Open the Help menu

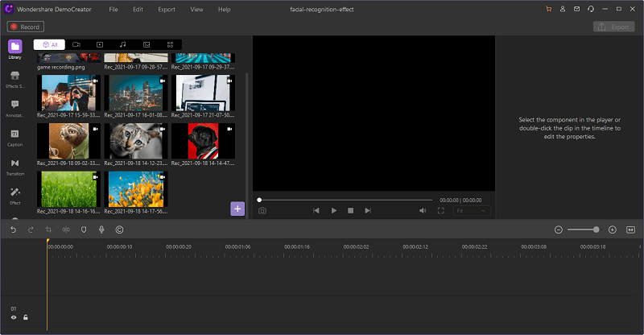tap(225, 9)
